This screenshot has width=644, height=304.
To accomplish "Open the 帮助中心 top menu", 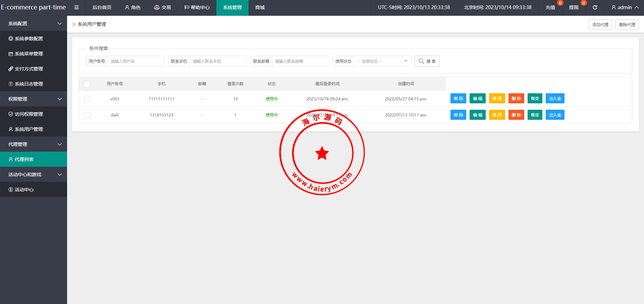I will (x=197, y=7).
